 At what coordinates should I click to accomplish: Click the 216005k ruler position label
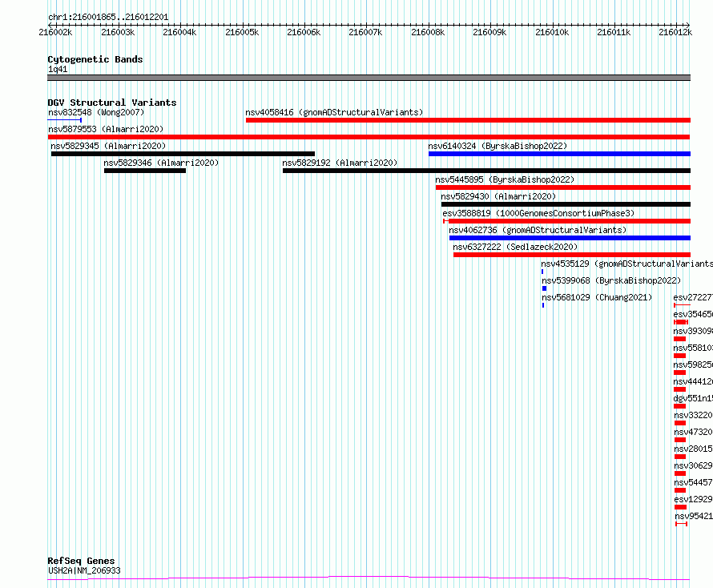242,32
